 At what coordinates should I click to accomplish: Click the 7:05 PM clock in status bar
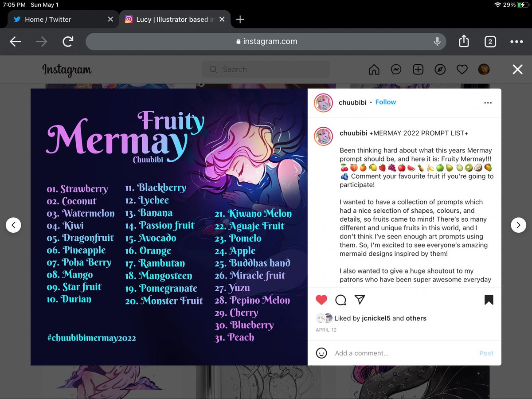coord(14,5)
